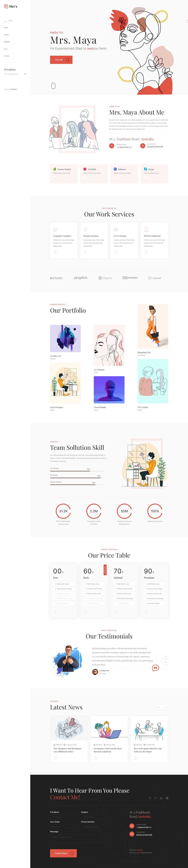Viewport: 188px width, 868px height.
Task: Click the Hire Me button
Action: (61, 60)
